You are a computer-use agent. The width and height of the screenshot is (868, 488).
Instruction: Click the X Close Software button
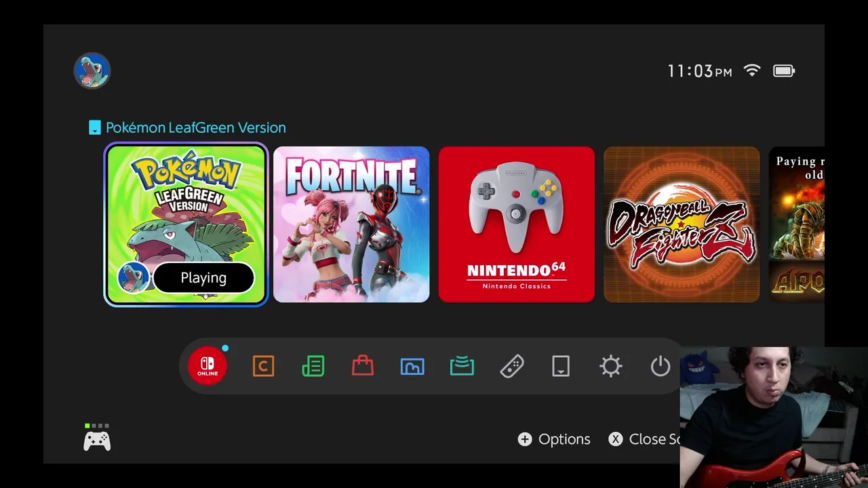[x=644, y=439]
